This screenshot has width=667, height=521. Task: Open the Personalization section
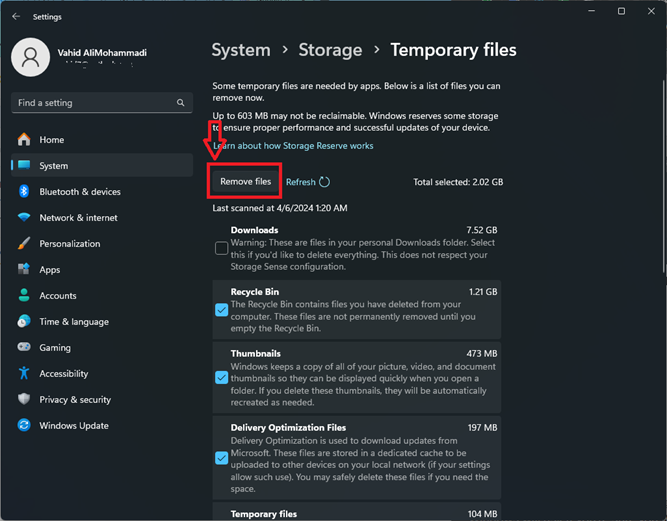pos(102,243)
